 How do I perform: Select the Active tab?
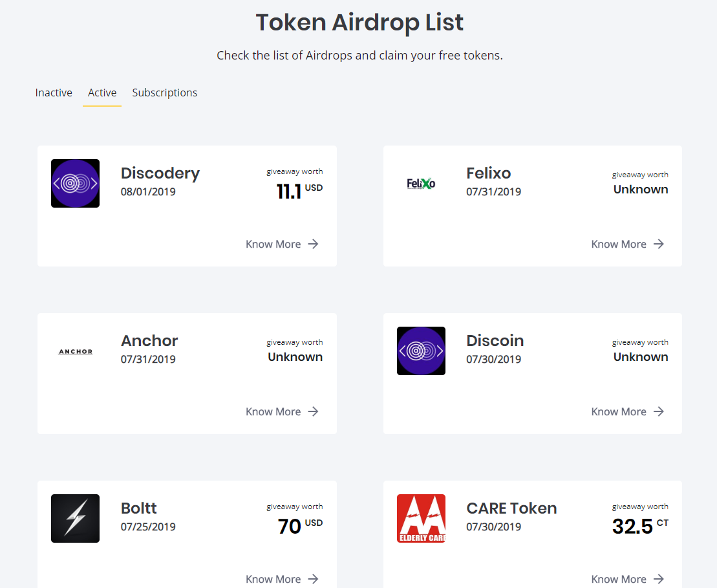[x=102, y=93]
